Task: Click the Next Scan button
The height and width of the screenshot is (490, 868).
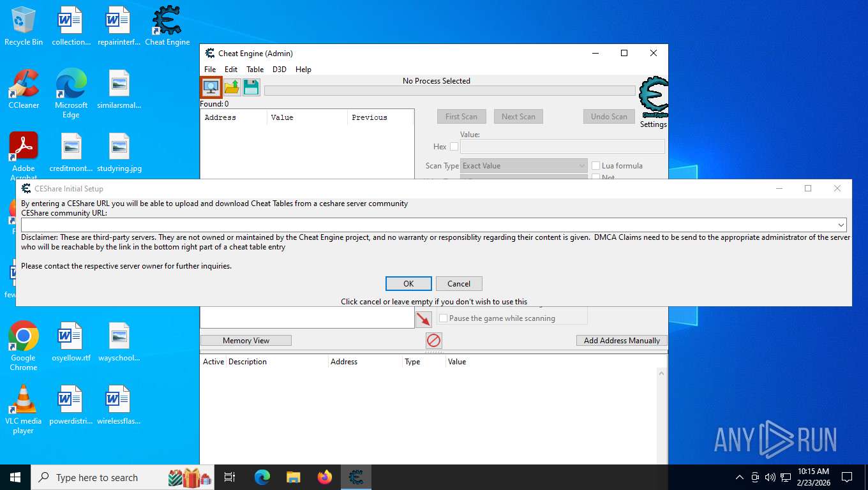Action: point(518,117)
